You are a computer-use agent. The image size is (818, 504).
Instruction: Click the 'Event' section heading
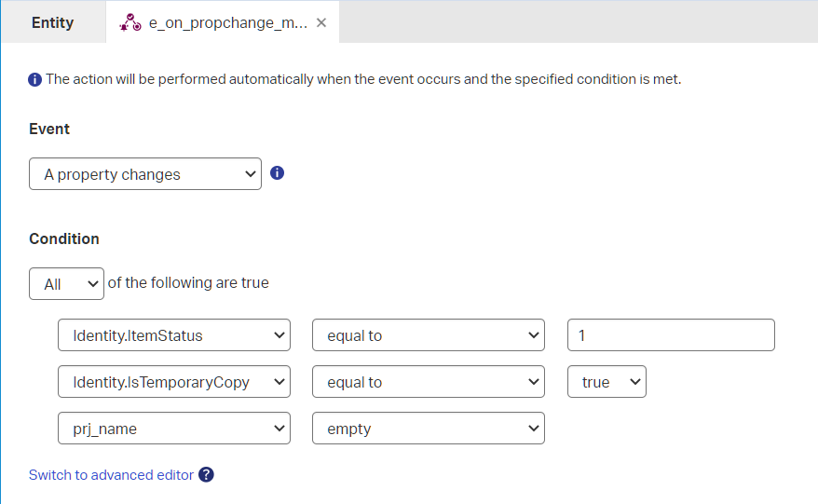point(49,129)
